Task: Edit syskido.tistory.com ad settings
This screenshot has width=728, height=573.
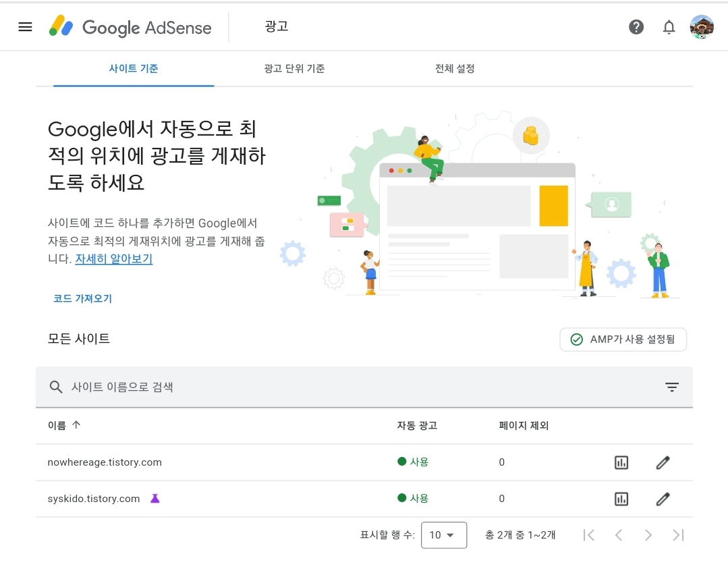Action: coord(663,499)
